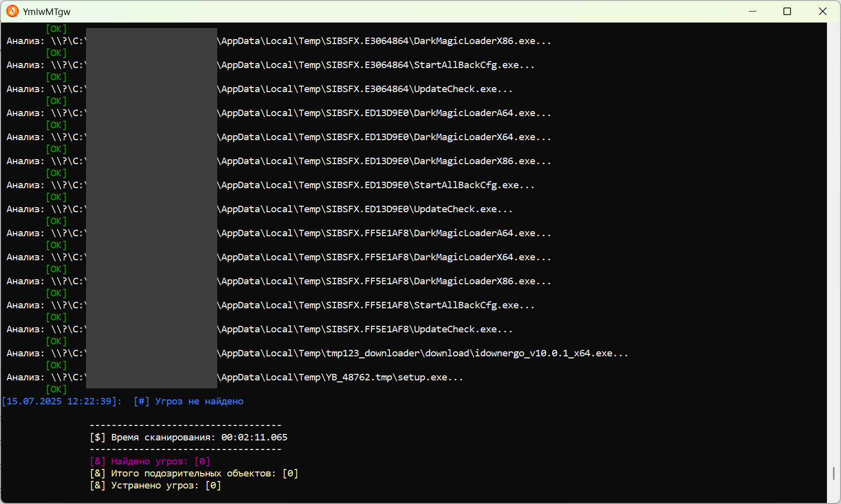Click the 'Найдено угроз: [0]' line
Screen dimensions: 841x504
[x=150, y=461]
